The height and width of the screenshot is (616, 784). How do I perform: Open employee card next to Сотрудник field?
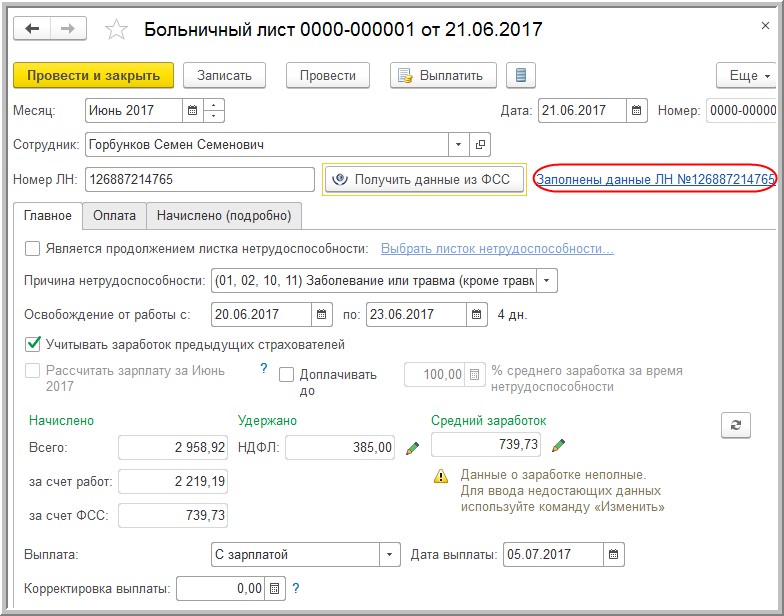[x=480, y=144]
